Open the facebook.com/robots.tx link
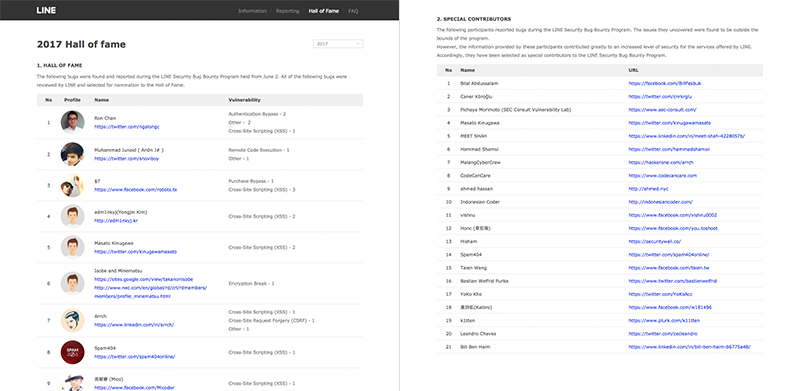 click(x=136, y=190)
